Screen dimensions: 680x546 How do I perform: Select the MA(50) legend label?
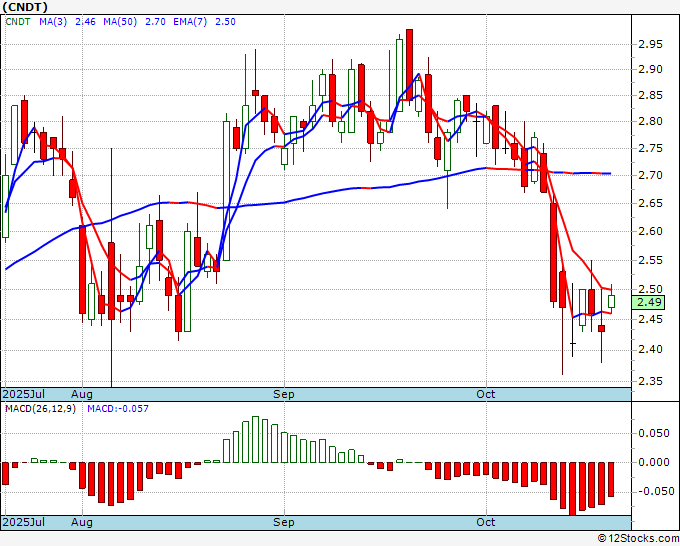120,22
